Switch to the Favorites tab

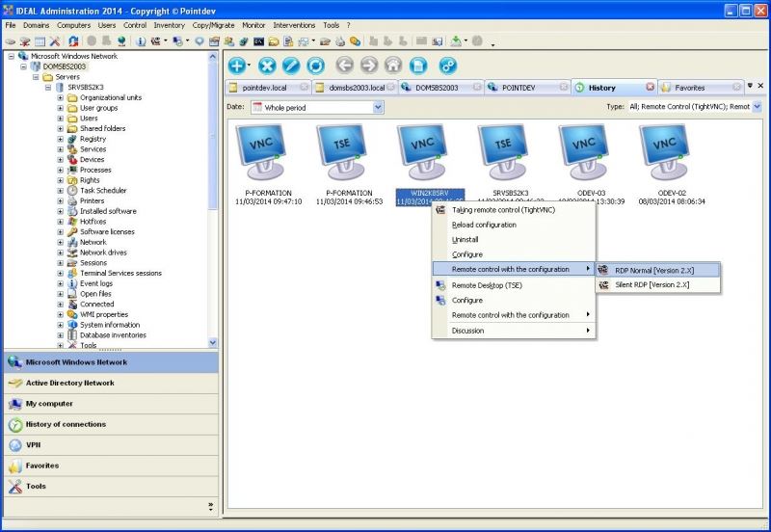click(689, 88)
